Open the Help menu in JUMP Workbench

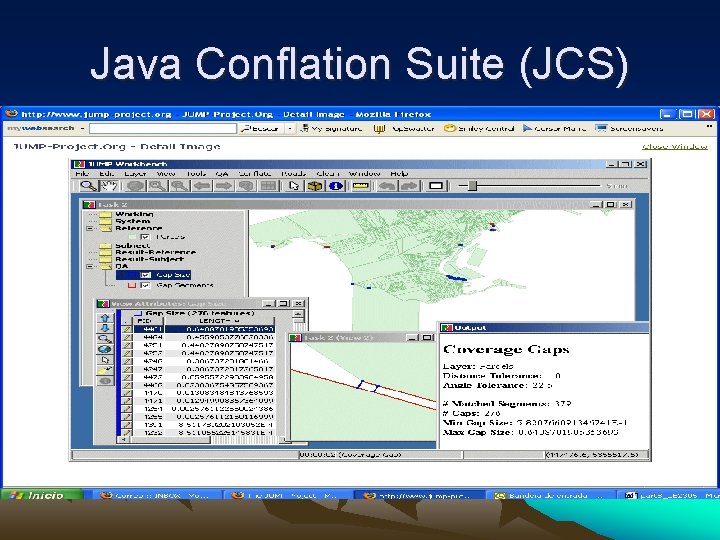[x=399, y=174]
